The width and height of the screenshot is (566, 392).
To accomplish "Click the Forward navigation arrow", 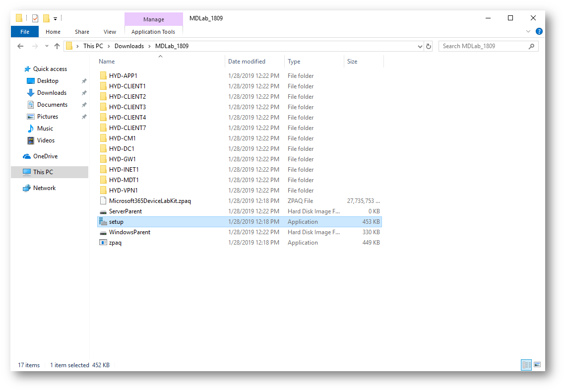I will click(x=35, y=46).
